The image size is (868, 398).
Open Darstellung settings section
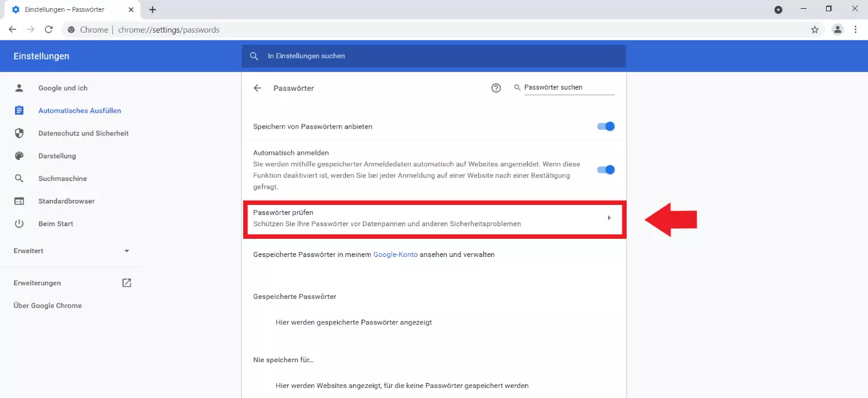click(57, 156)
